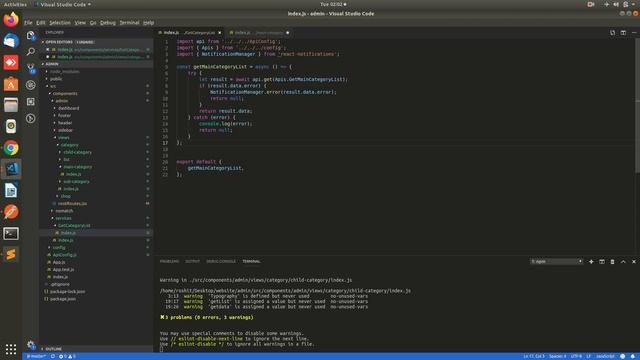
Task: Open the terminal shell selector dropdown
Action: [556, 262]
